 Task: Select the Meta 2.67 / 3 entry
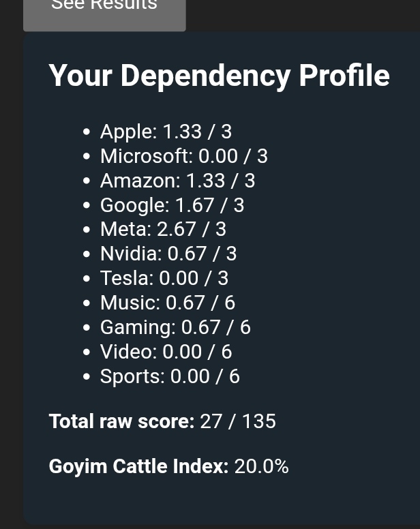tap(163, 230)
